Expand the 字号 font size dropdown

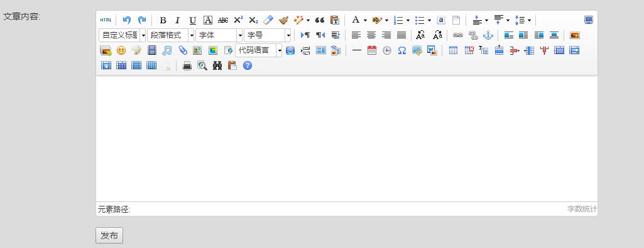point(268,35)
